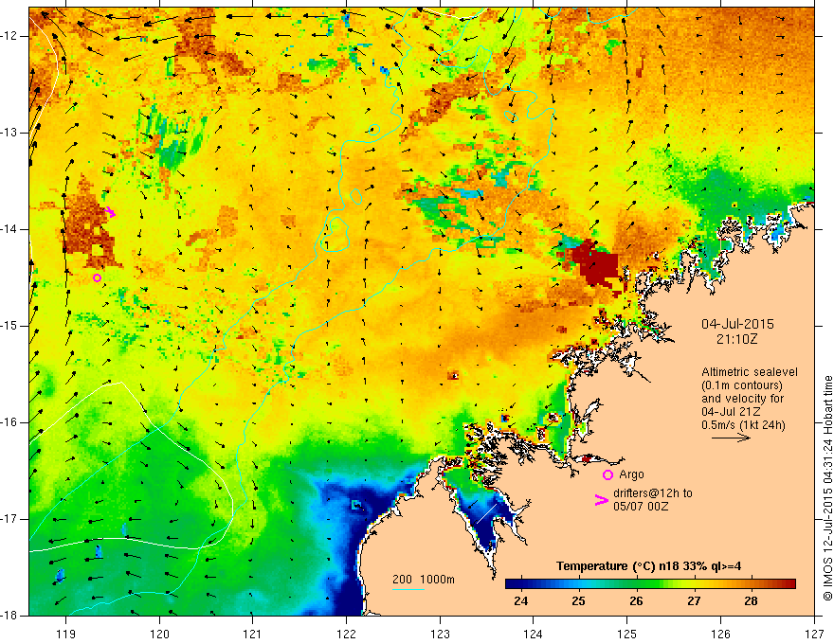The image size is (834, 644).
Task: Click the temperature color bar
Action: click(x=650, y=583)
